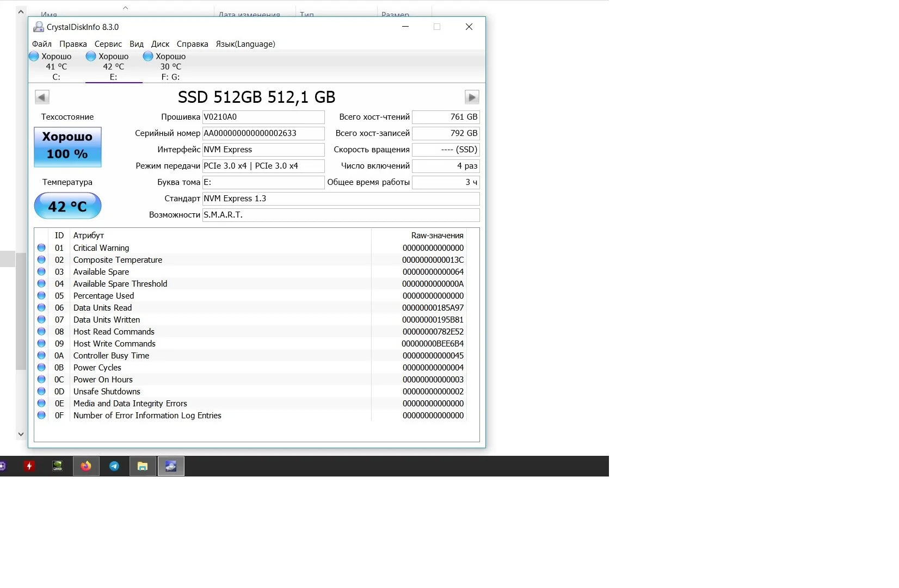Open Firefox from the taskbar
Viewport: 899px width, 588px height.
(86, 466)
